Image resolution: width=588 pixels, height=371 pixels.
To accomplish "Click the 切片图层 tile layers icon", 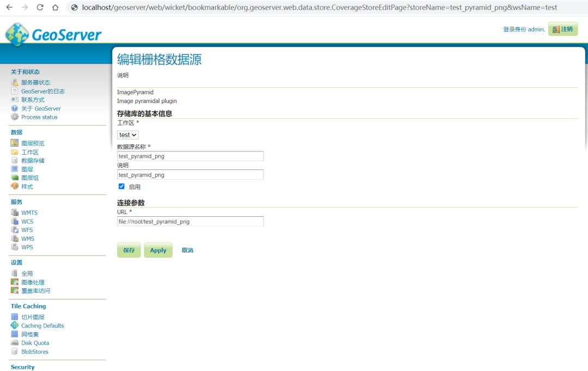I will click(15, 317).
